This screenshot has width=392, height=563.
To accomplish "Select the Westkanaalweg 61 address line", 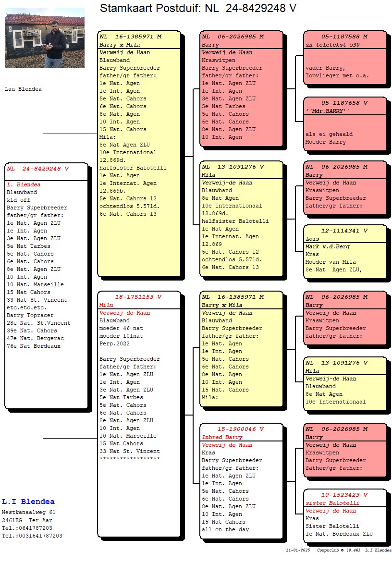I will pos(28,513).
